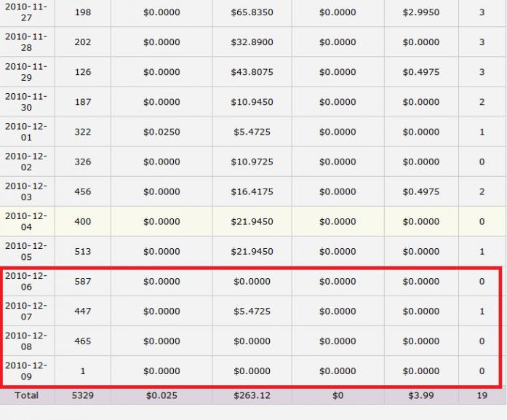507x420 pixels.
Task: Click the $5.4725 amount on 2010-12-07
Action: point(252,312)
